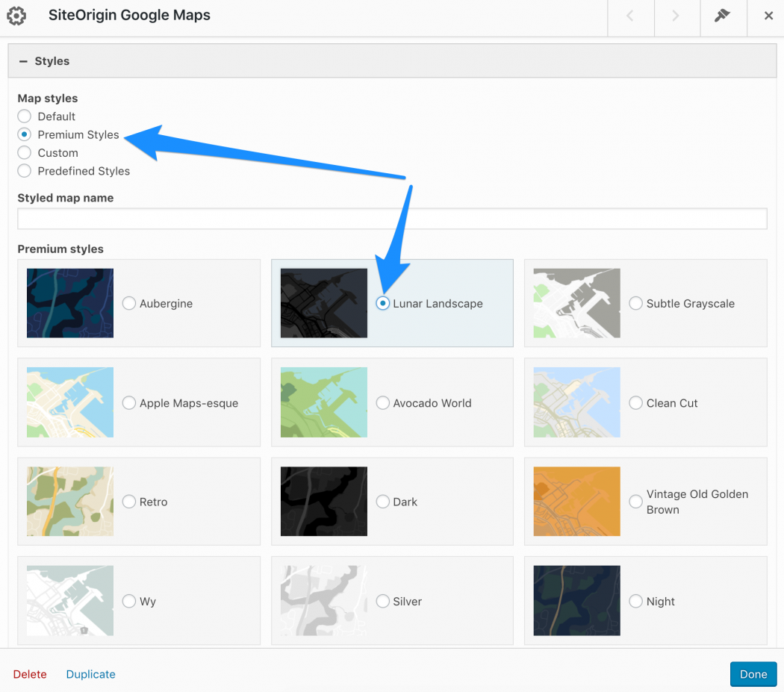784x692 pixels.
Task: Click the Delete link
Action: [x=30, y=674]
